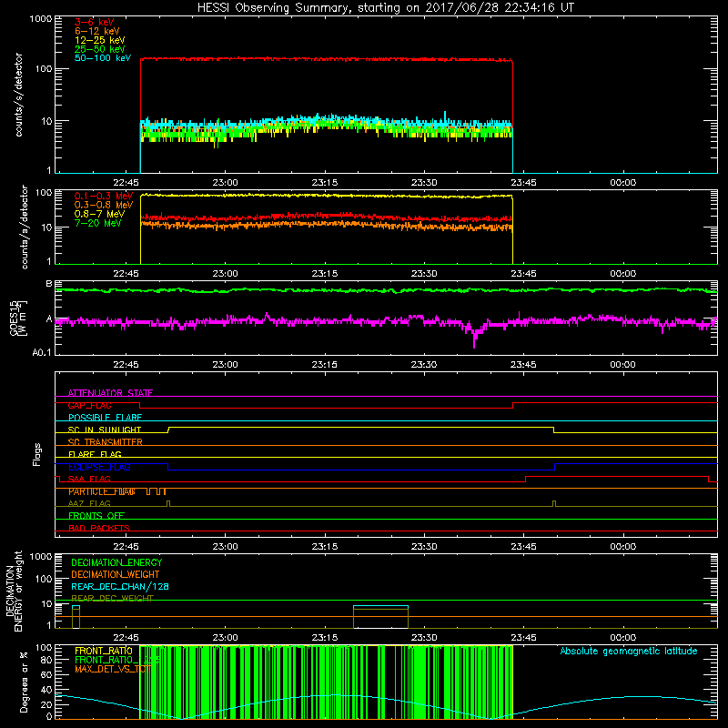Click the vertical Flags axis title
Image resolution: width=728 pixels, height=728 pixels.
coord(37,454)
